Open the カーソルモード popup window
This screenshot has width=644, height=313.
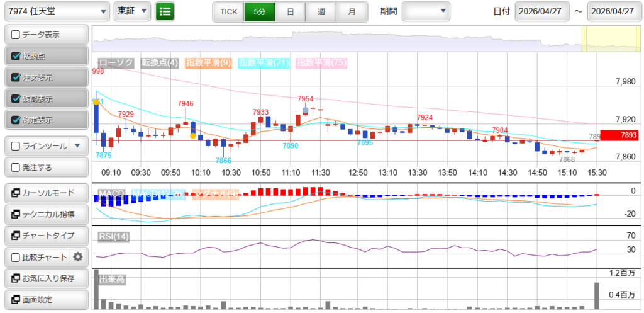[x=46, y=193]
